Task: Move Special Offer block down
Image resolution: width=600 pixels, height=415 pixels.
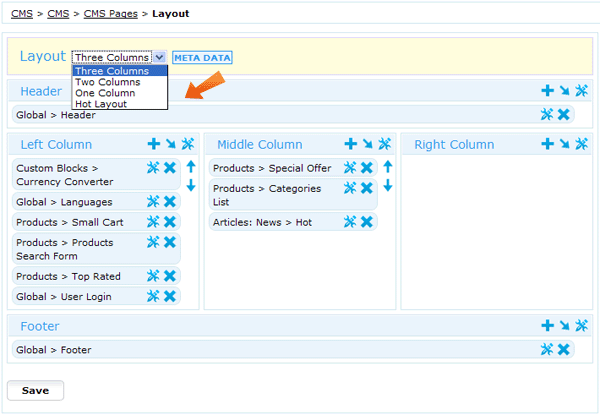Action: tap(388, 186)
